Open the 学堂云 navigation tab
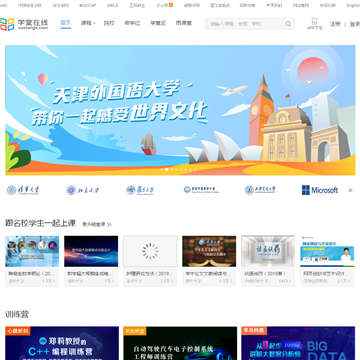 [x=158, y=23]
